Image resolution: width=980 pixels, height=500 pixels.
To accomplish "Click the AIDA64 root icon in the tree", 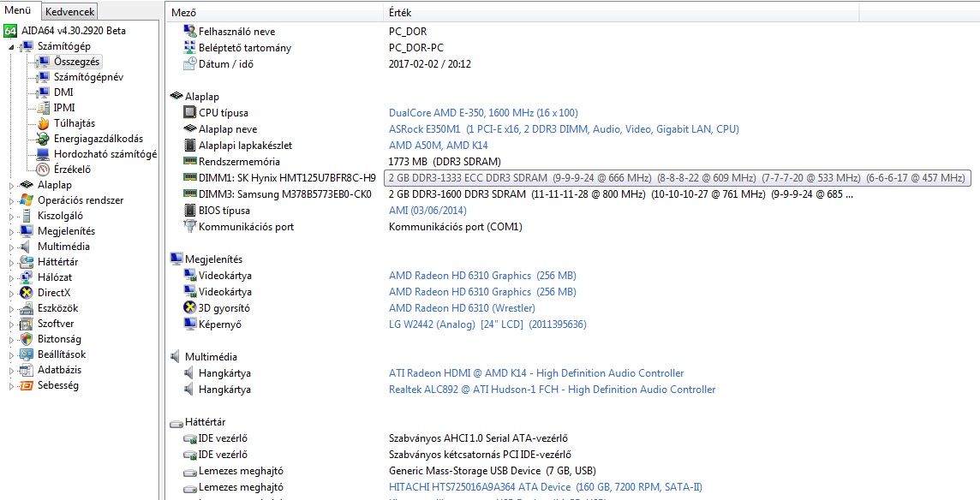I will tap(10, 31).
